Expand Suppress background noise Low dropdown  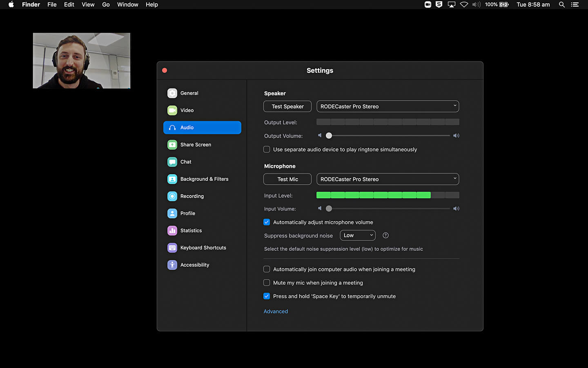coord(357,236)
